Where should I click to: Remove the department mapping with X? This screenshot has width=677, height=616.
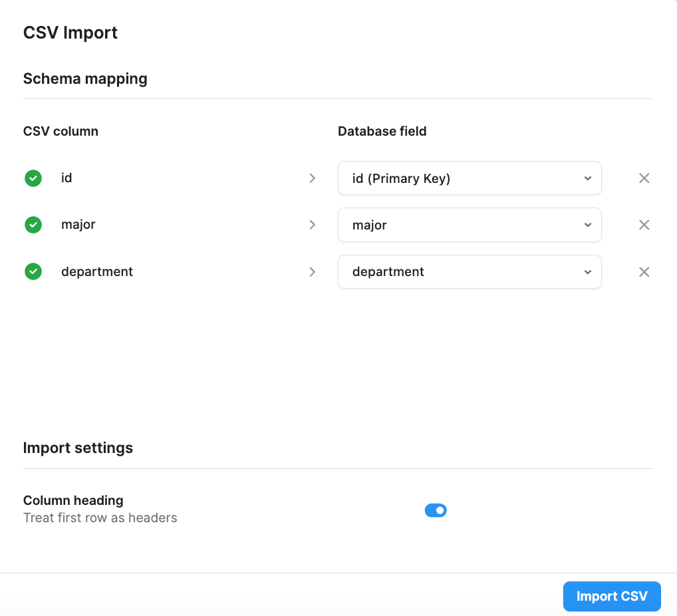[644, 271]
